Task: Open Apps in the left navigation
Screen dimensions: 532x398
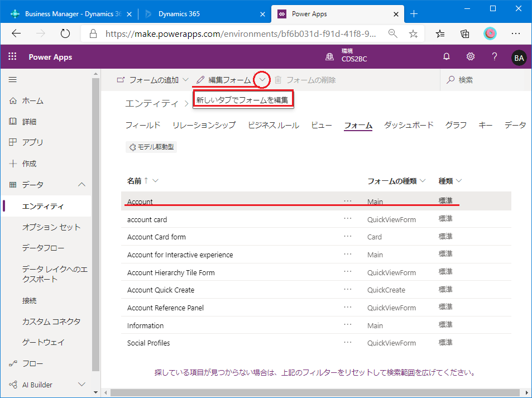Action: point(32,142)
